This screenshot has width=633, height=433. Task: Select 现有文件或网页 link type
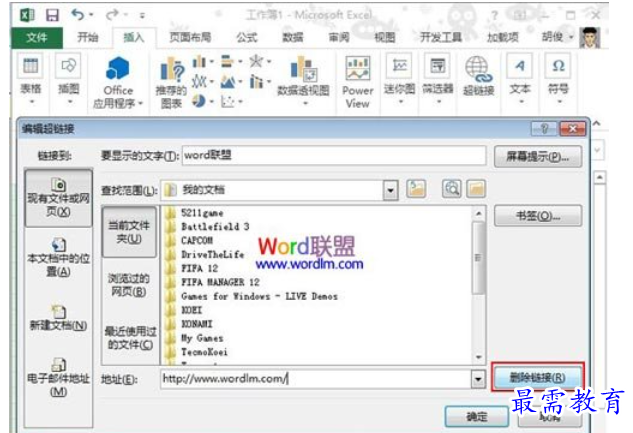(x=59, y=198)
